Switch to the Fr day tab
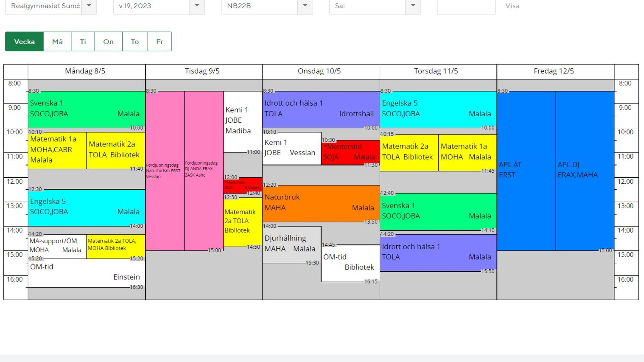 (x=160, y=42)
